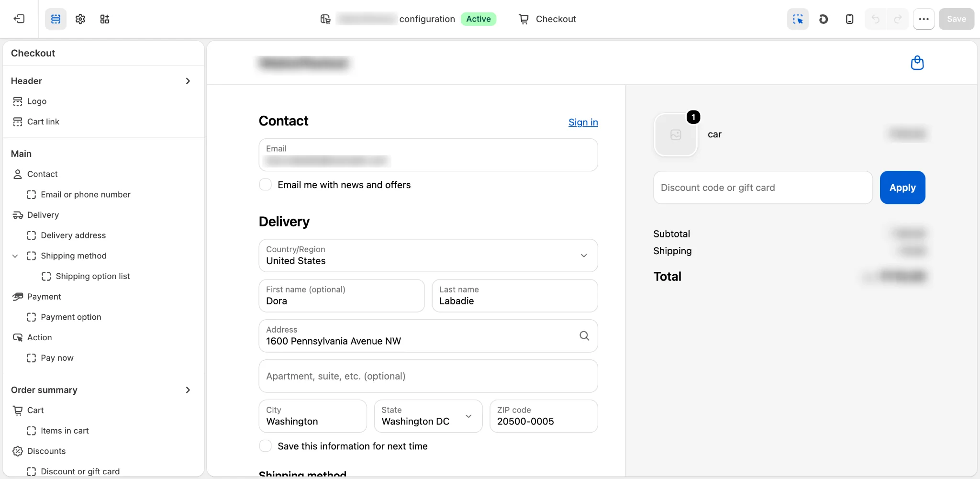Click the preview refresh icon
The image size is (980, 479).
click(824, 19)
